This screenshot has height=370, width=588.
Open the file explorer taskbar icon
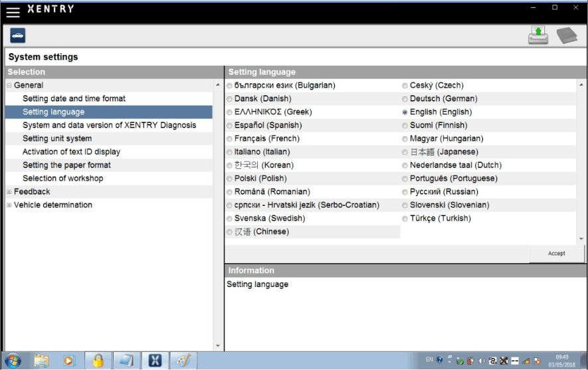(x=41, y=361)
